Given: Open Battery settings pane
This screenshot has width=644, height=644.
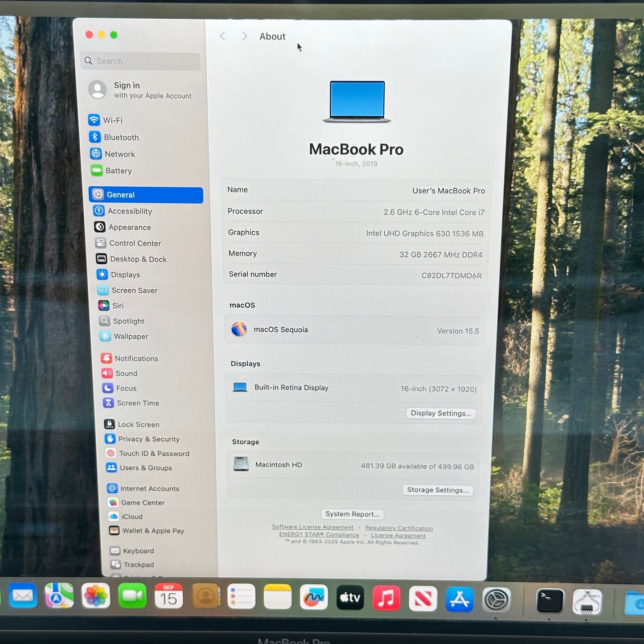Looking at the screenshot, I should coord(118,171).
